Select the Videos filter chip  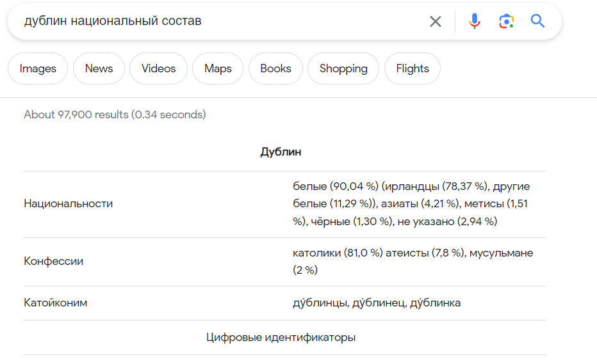pos(158,68)
